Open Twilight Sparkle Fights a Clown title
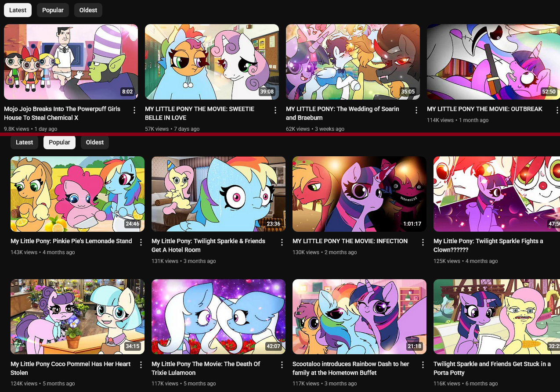Image resolution: width=560 pixels, height=392 pixels. pyautogui.click(x=488, y=245)
